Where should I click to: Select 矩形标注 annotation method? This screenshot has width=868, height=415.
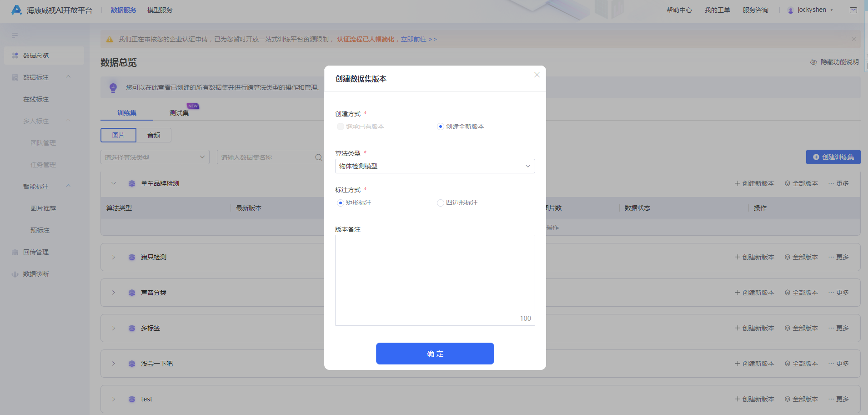(x=340, y=203)
